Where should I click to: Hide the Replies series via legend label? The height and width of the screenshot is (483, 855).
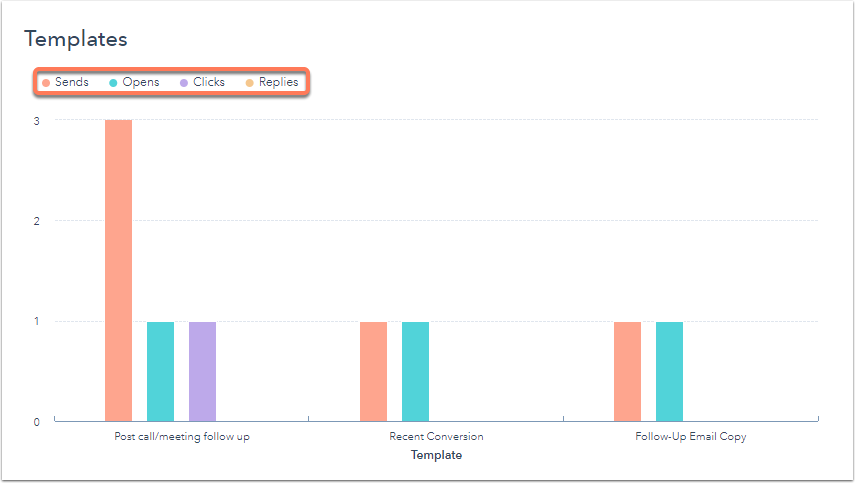pyautogui.click(x=278, y=82)
